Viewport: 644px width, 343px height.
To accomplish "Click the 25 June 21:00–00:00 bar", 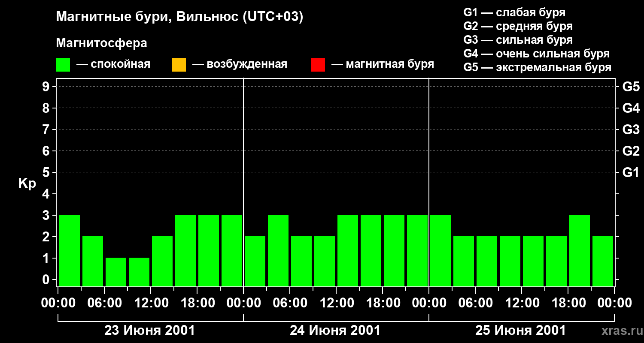I will coord(603,261).
